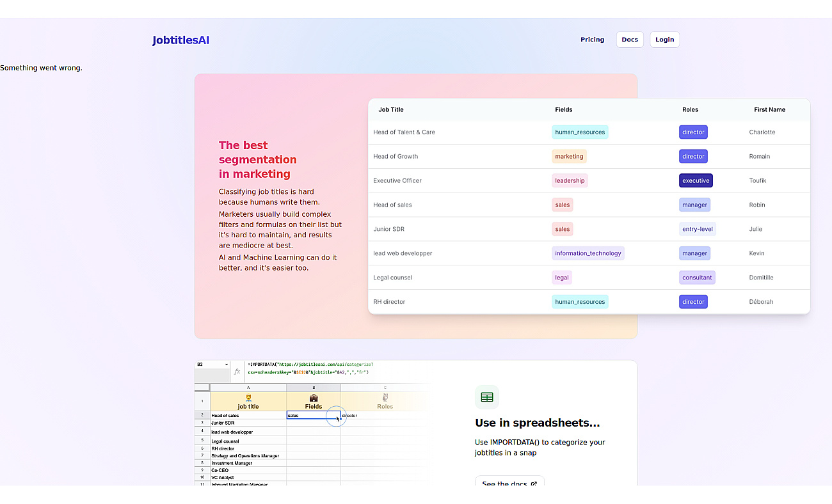Click the spreadsheet demo image
This screenshot has height=504, width=832.
pyautogui.click(x=312, y=423)
